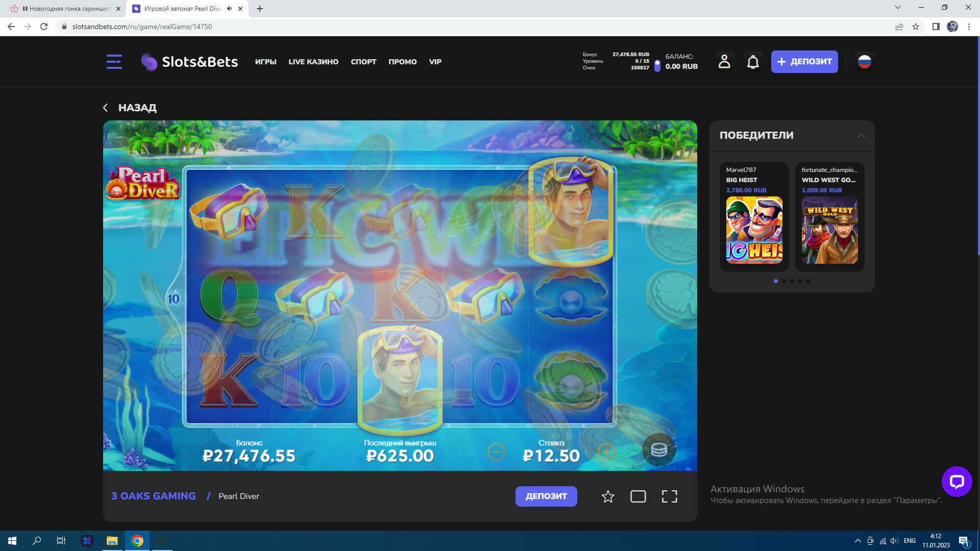
Task: Open the LIVE КАЗИНО section
Action: pyautogui.click(x=313, y=62)
